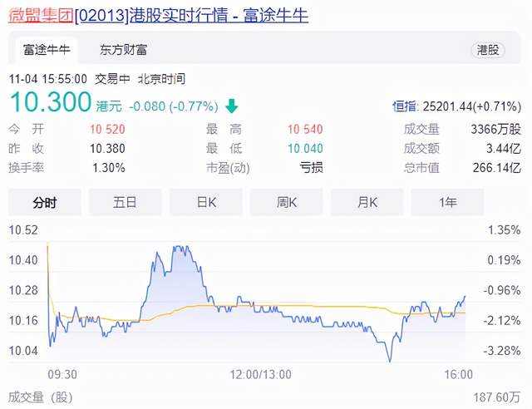This screenshot has height=409, width=532.
Task: Click the 成交量 value 3366万股
Action: tap(496, 129)
